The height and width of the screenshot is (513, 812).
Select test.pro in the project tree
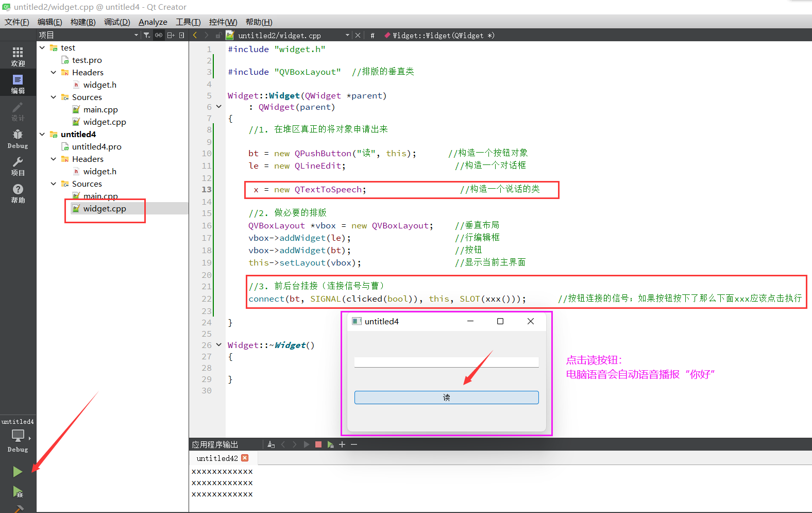tap(87, 60)
